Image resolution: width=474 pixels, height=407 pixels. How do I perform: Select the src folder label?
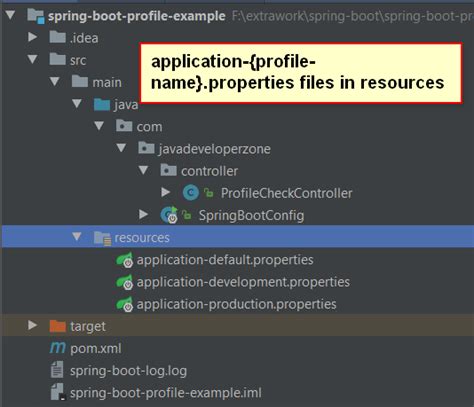78,60
